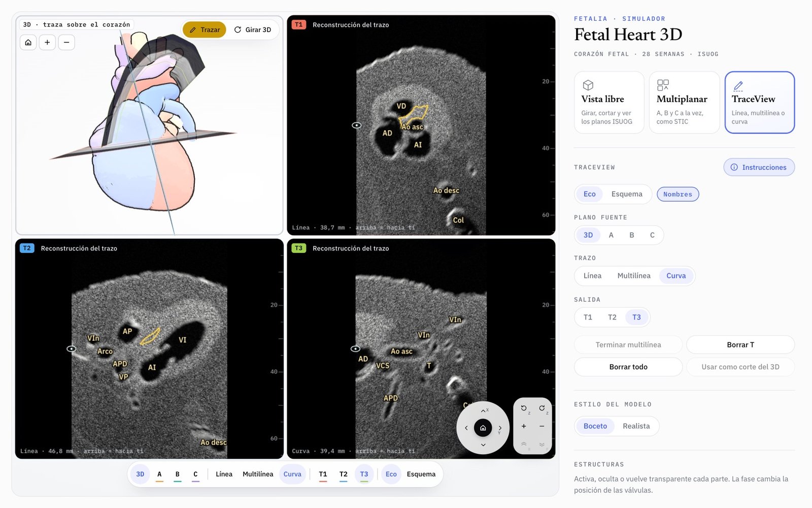The height and width of the screenshot is (508, 812).
Task: Open the Vista libre mode card
Action: (x=609, y=102)
